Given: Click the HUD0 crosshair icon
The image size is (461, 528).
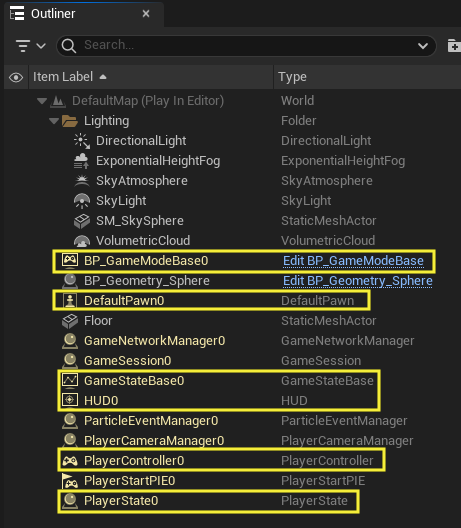Looking at the screenshot, I should click(70, 400).
